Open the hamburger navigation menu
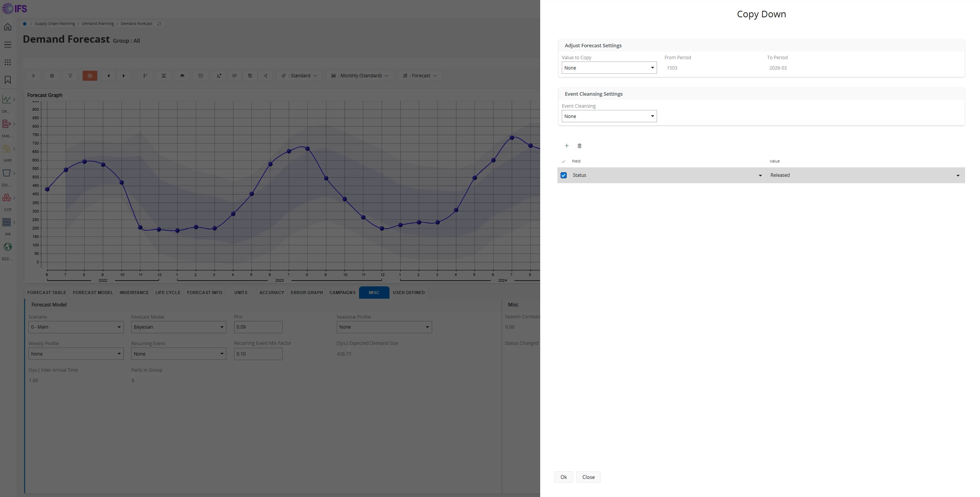Image resolution: width=980 pixels, height=497 pixels. tap(8, 45)
